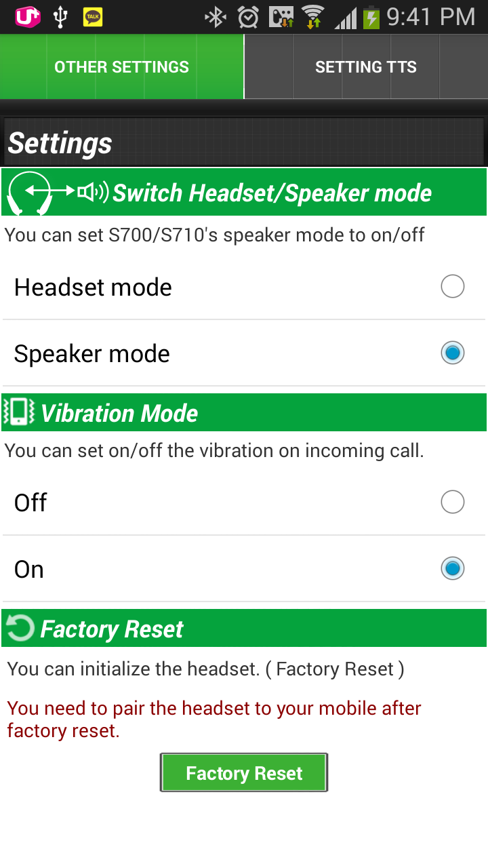Tap the alarm clock status icon
The image size is (488, 868).
248,17
